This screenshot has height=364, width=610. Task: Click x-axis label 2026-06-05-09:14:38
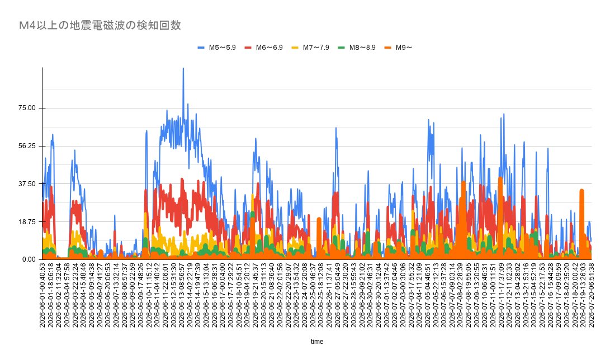click(x=92, y=295)
